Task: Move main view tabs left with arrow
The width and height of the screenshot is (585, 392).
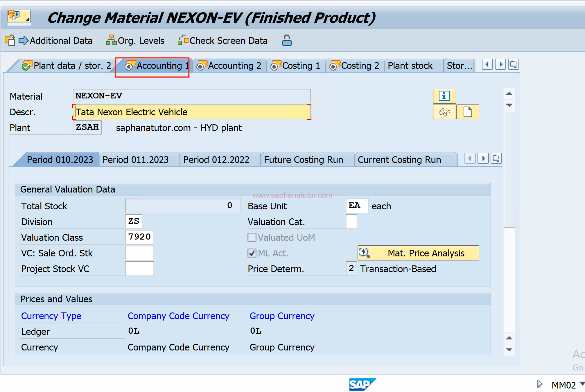Action: 487,64
